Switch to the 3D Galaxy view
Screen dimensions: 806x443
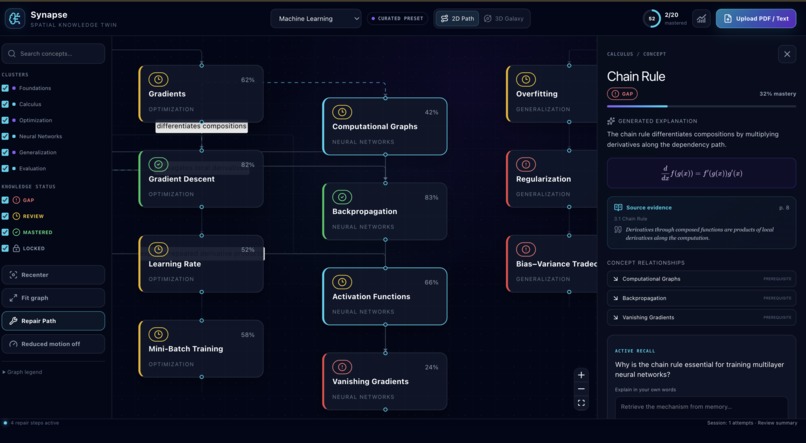[x=504, y=19]
